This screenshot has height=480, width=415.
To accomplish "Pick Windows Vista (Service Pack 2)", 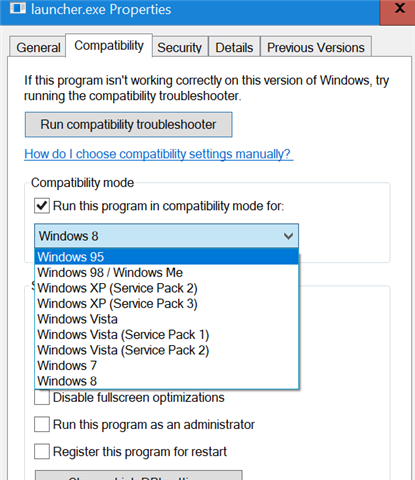I will point(166,350).
